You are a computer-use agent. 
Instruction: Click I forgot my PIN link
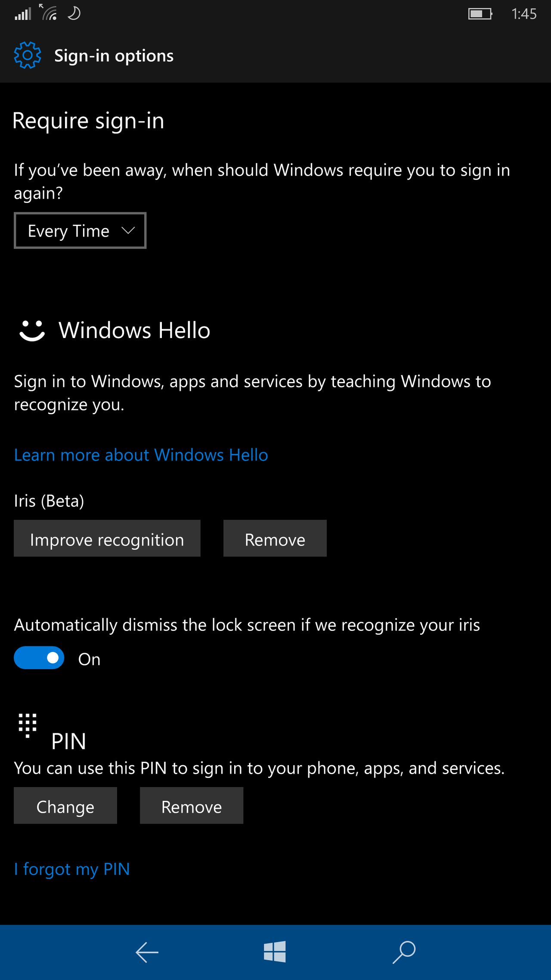(72, 869)
